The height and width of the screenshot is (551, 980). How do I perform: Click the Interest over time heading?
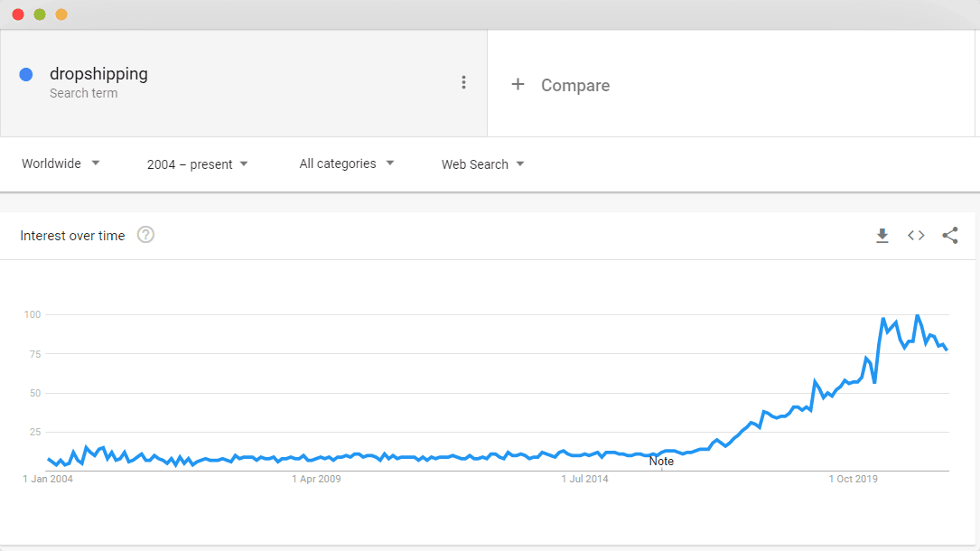[72, 236]
